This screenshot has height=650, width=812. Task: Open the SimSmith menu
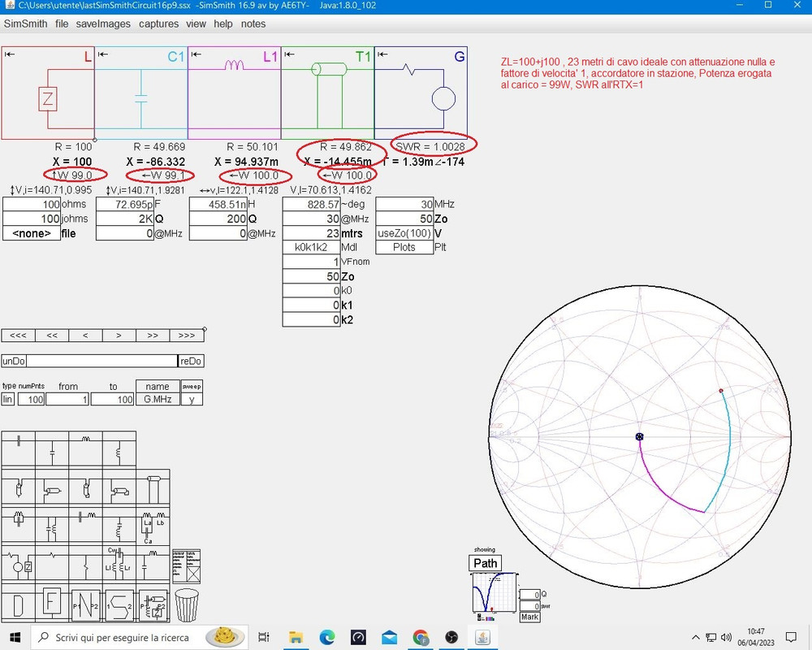pos(25,24)
